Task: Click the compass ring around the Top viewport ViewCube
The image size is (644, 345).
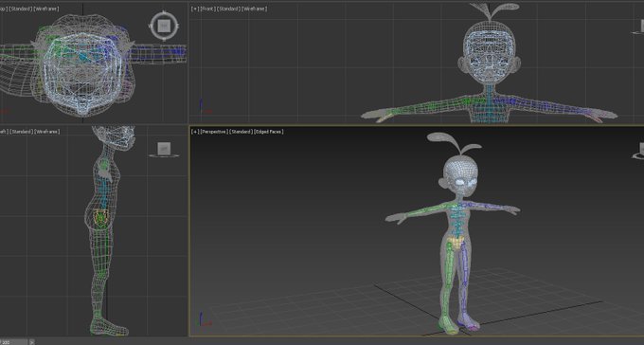Action: click(164, 27)
